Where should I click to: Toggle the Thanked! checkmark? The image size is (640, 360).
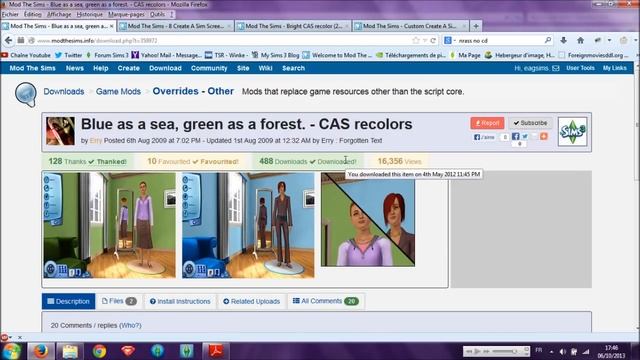click(x=108, y=162)
